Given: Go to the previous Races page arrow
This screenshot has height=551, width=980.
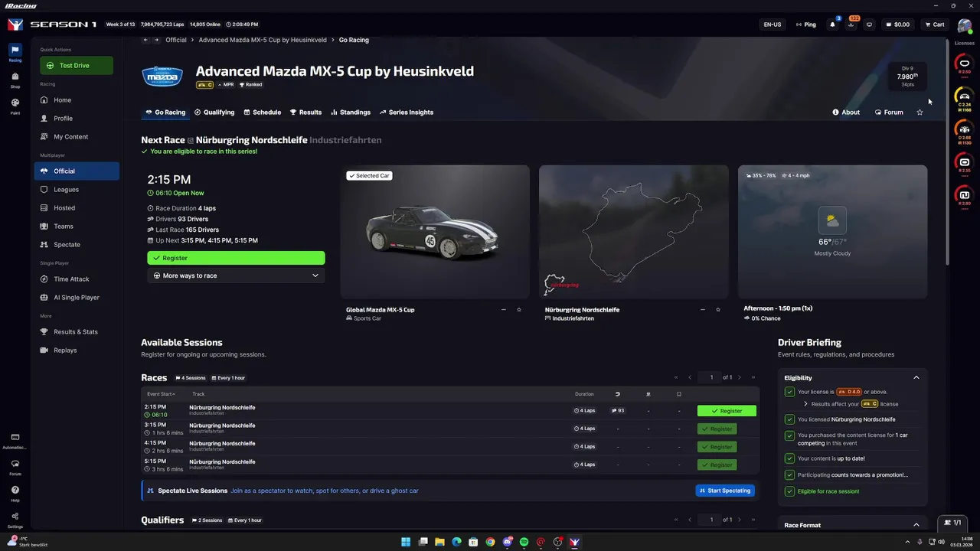Looking at the screenshot, I should (690, 377).
